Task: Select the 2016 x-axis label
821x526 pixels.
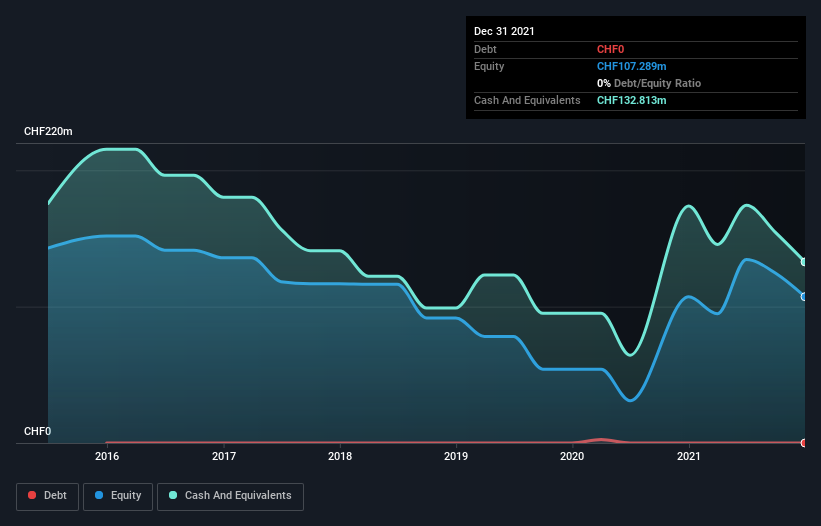Action: 107,456
